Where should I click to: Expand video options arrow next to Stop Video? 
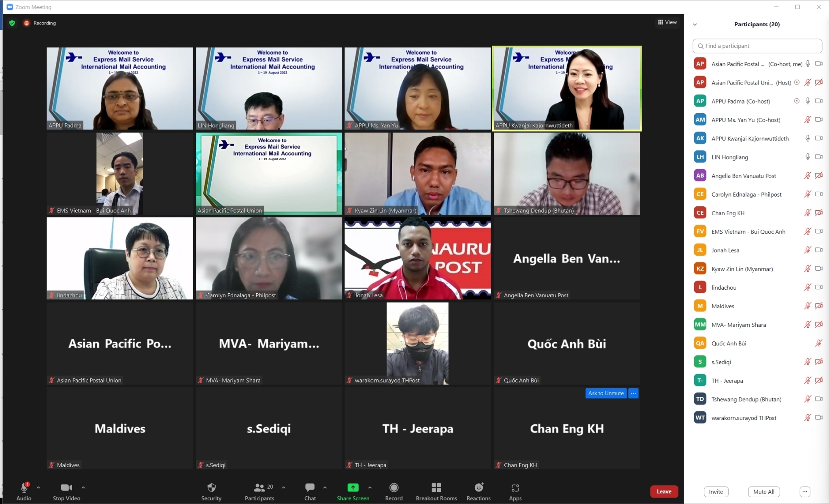83,487
